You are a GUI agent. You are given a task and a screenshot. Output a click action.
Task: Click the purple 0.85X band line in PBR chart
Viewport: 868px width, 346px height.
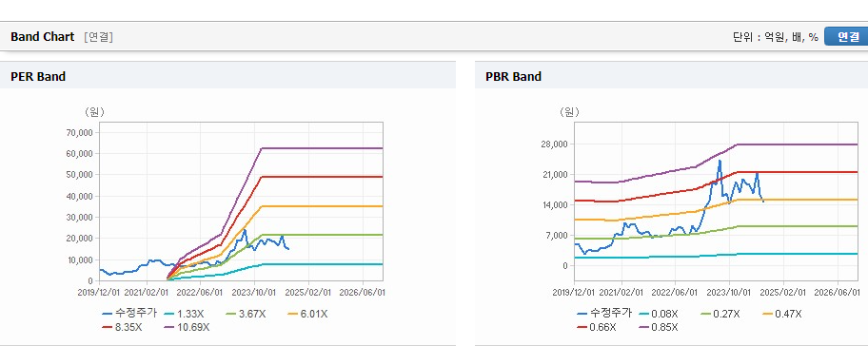798,144
